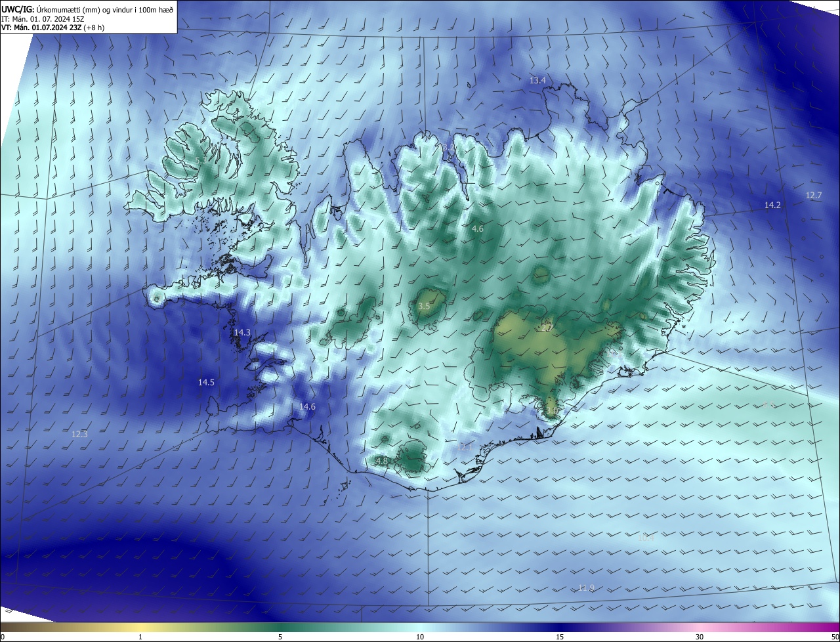The image size is (840, 642).
Task: Click the '12.1' value on the map
Action: (x=465, y=446)
